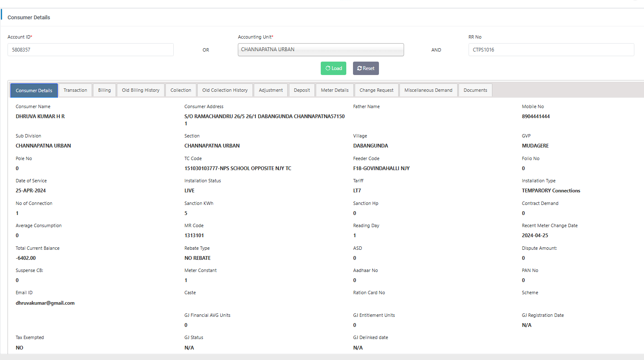This screenshot has height=360, width=644.
Task: Click the mobile number 8904441444
Action: (x=536, y=117)
